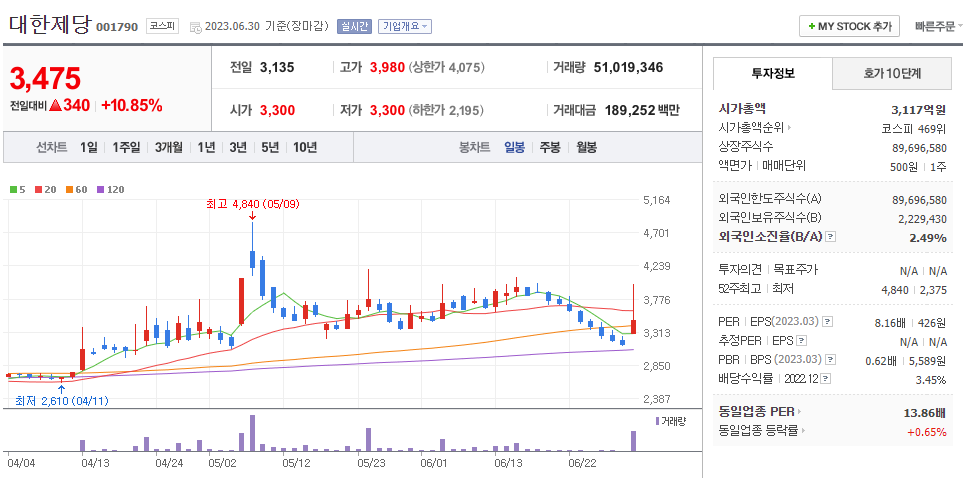Click 시가총액 value 3,117억원
This screenshot has height=478, width=971.
[918, 110]
